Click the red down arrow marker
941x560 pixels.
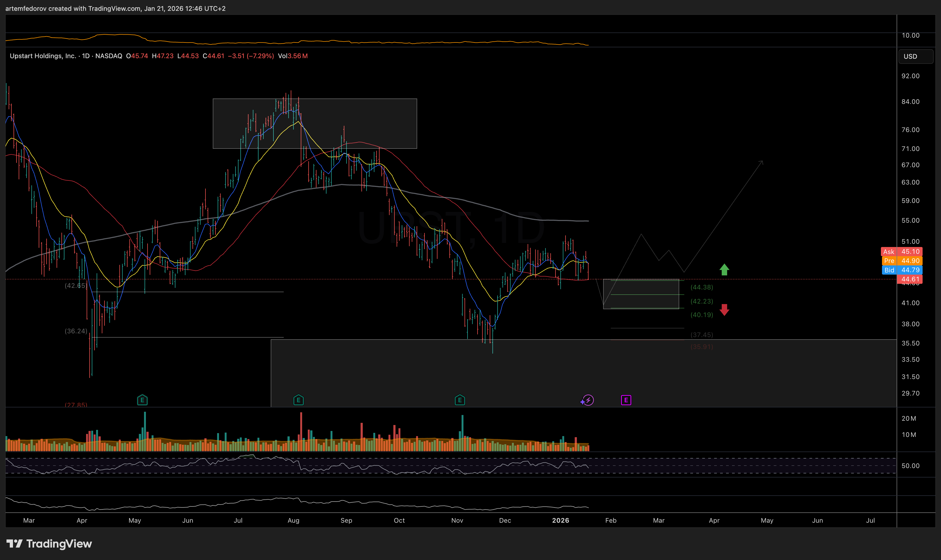click(724, 310)
